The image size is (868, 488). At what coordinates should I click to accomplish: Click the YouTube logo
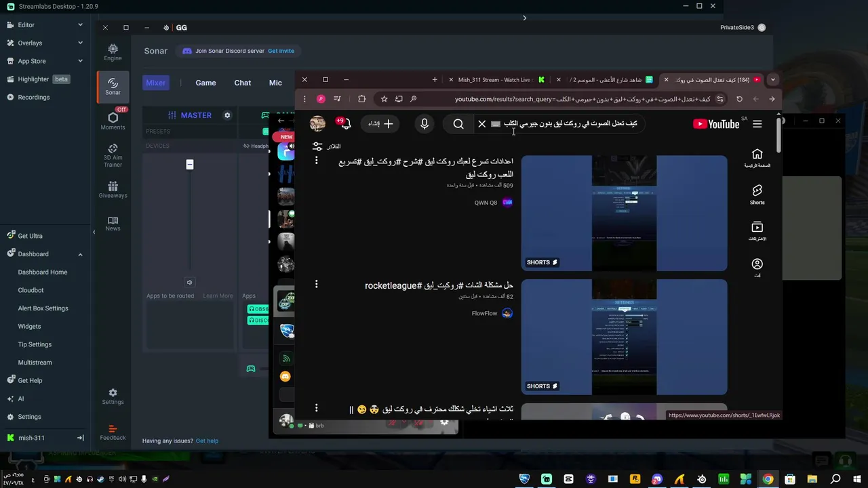point(715,124)
